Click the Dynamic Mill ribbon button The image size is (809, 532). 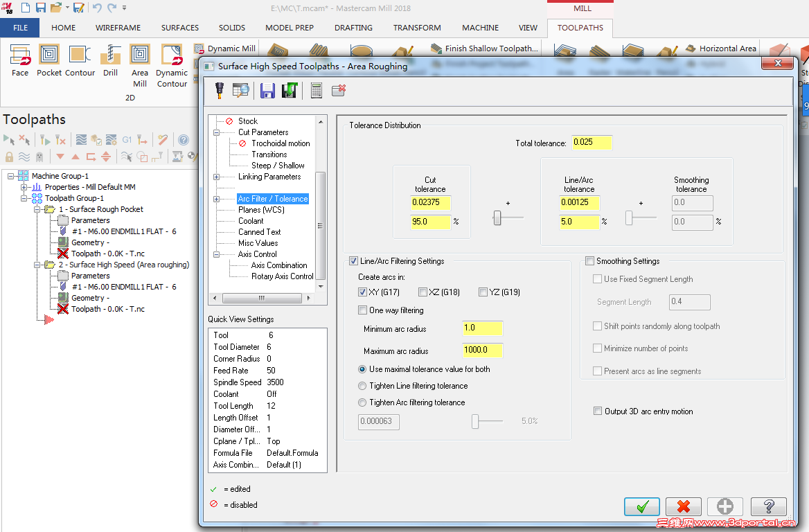(225, 48)
